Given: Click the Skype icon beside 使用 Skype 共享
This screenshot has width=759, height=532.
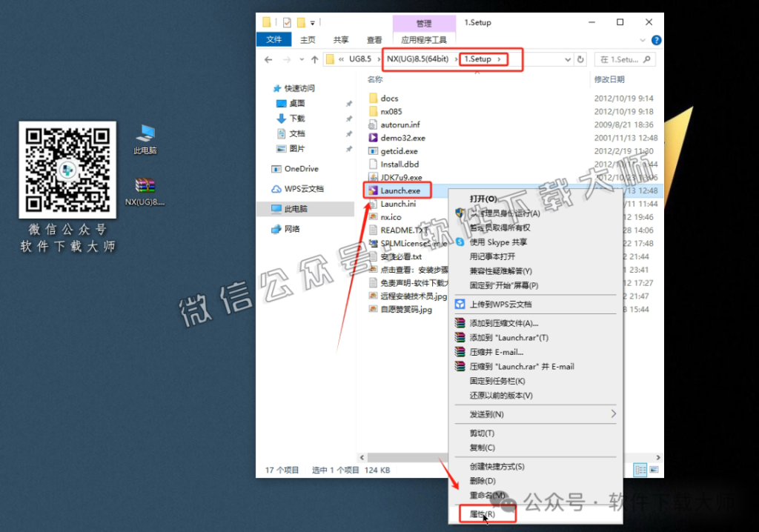Looking at the screenshot, I should point(461,242).
